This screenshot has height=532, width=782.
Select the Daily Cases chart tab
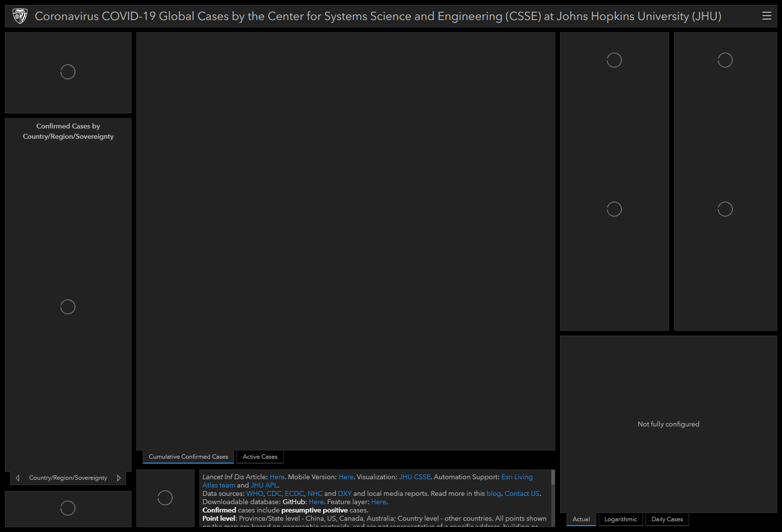click(x=667, y=519)
